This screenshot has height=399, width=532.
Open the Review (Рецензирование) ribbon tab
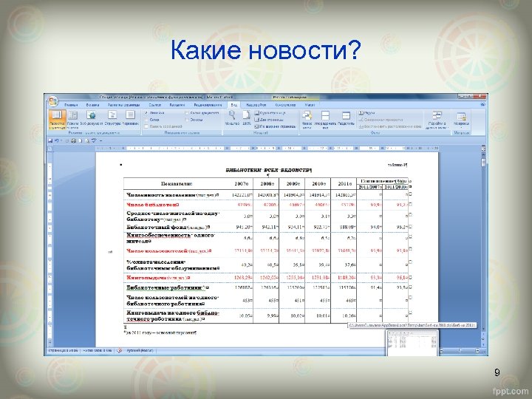pyautogui.click(x=208, y=105)
